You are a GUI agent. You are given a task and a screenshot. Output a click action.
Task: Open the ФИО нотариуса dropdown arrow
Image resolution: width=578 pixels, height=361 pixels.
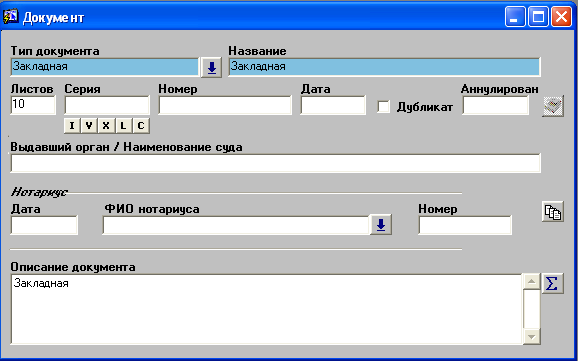tap(381, 225)
